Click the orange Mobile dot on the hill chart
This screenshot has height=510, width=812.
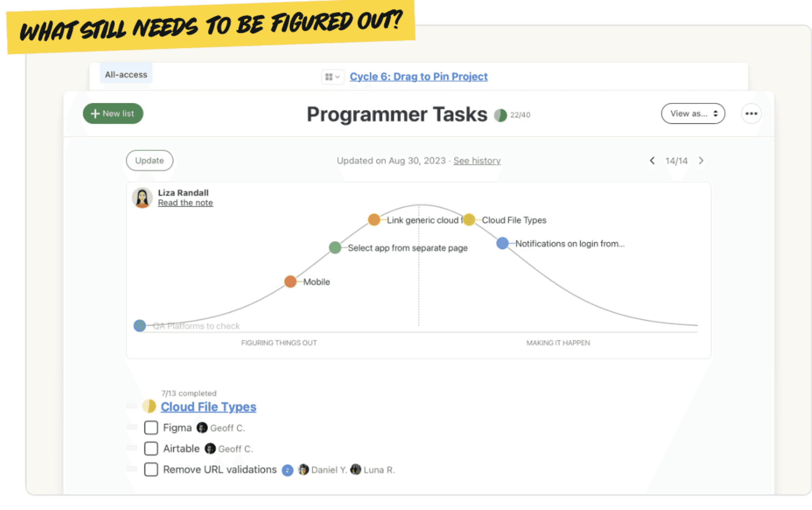pos(290,282)
